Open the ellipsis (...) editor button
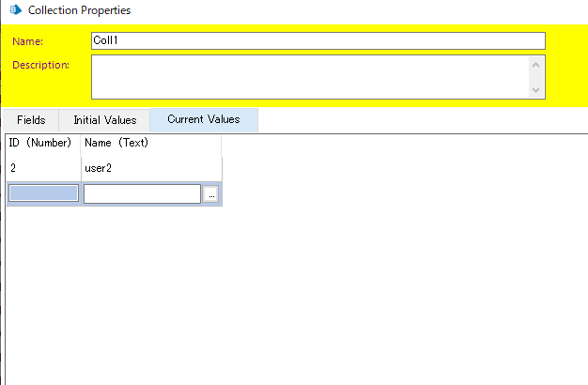 pos(211,193)
